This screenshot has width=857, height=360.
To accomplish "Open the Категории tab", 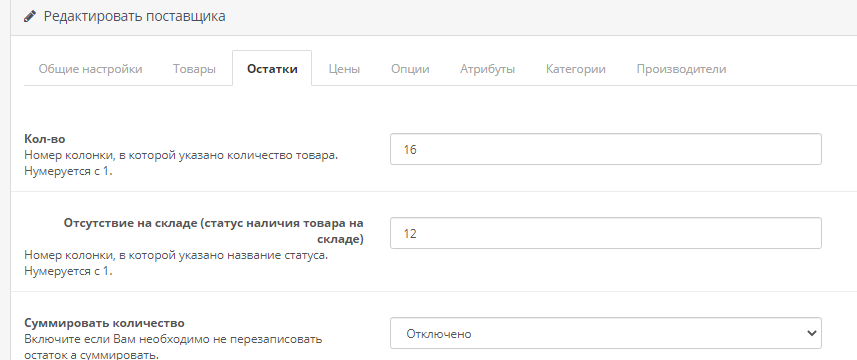I will point(576,69).
